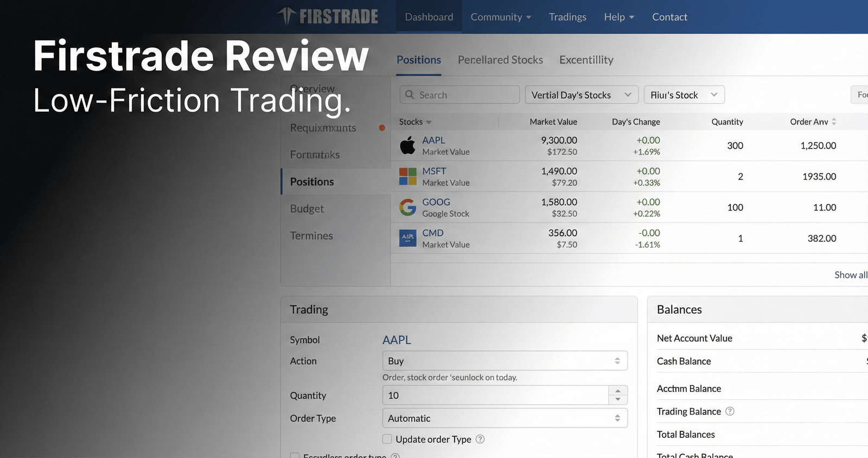Switch to the Excentillity tab

tap(586, 60)
